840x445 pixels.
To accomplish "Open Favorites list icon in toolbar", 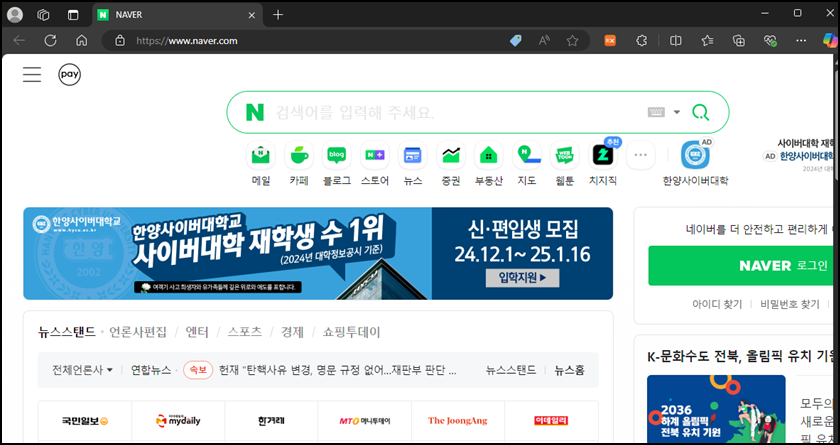I will point(708,41).
